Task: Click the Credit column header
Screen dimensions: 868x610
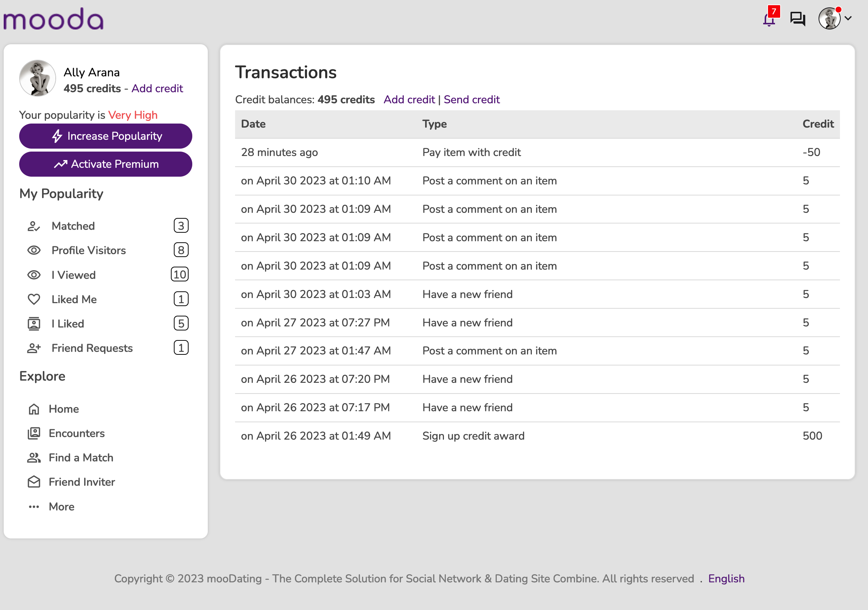Action: (x=818, y=124)
